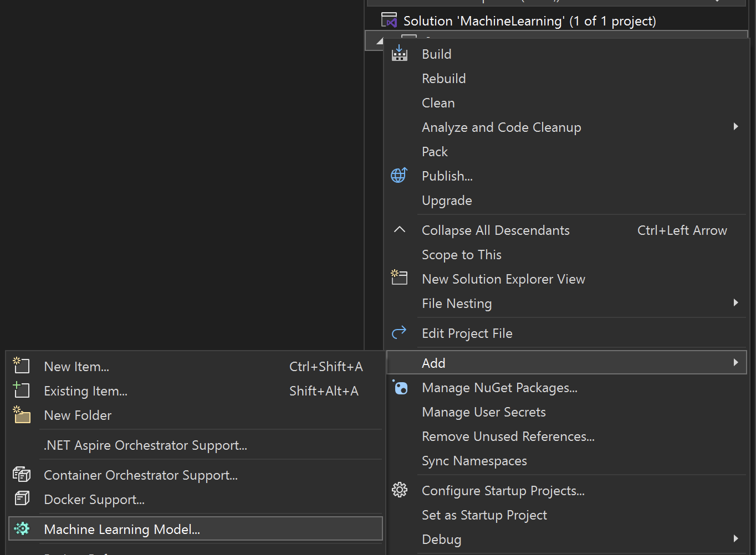Choose Docker Support... in Add submenu
The width and height of the screenshot is (756, 555).
196,500
